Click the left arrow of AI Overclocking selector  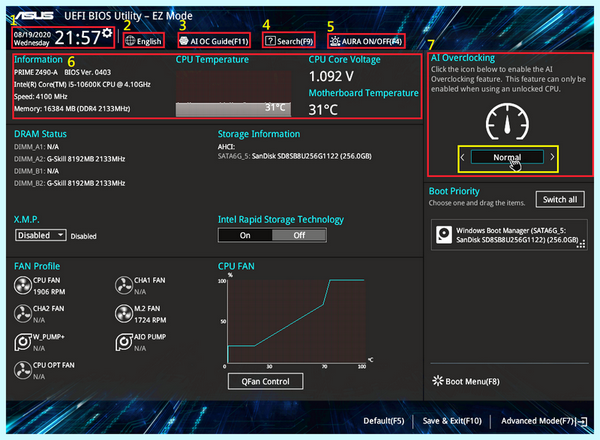(463, 157)
